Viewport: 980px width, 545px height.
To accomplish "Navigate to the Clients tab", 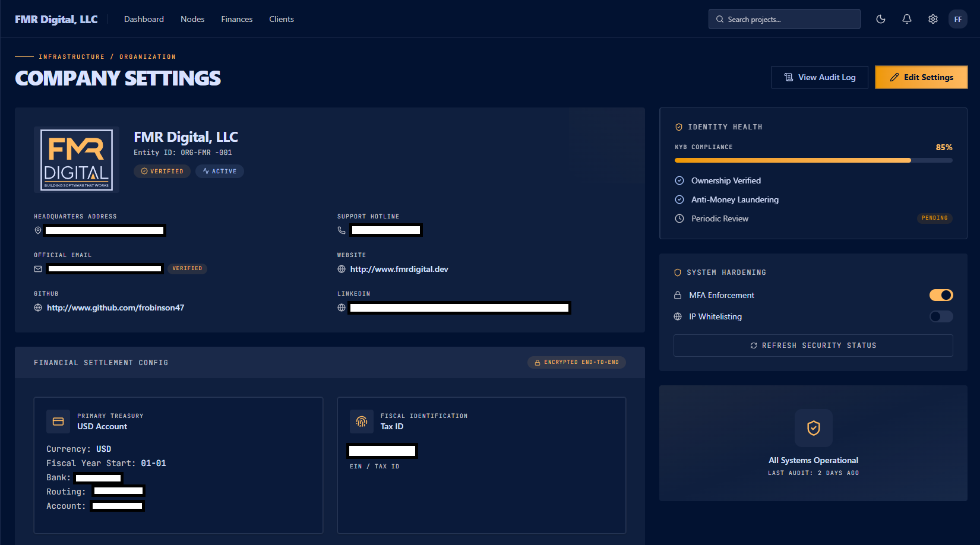I will coord(282,19).
